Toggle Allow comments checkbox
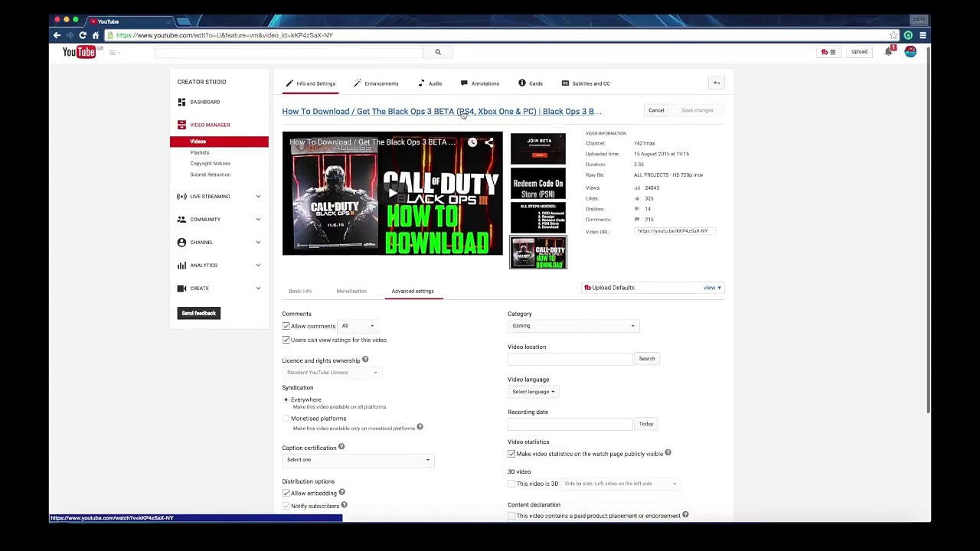 pyautogui.click(x=286, y=326)
